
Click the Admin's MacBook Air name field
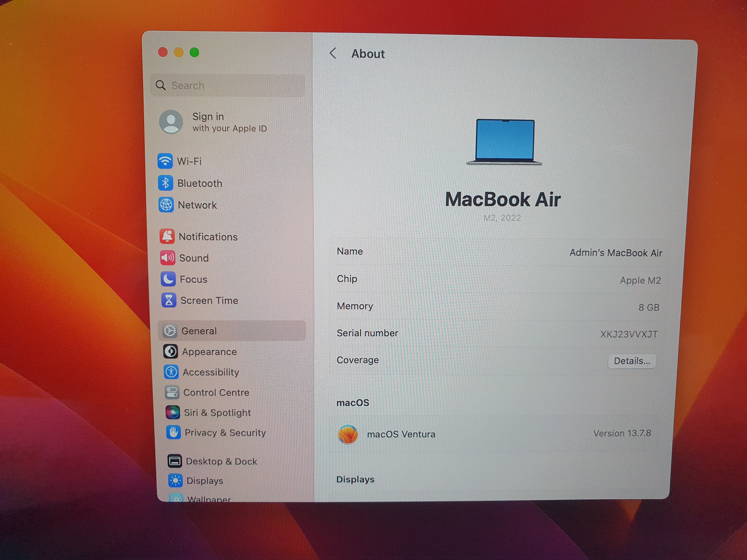point(615,253)
